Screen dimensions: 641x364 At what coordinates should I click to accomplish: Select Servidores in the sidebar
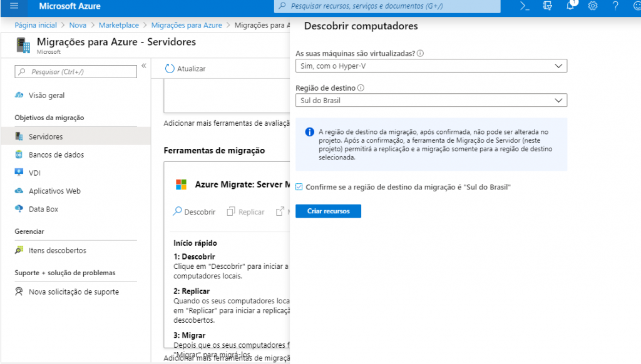[x=46, y=136]
